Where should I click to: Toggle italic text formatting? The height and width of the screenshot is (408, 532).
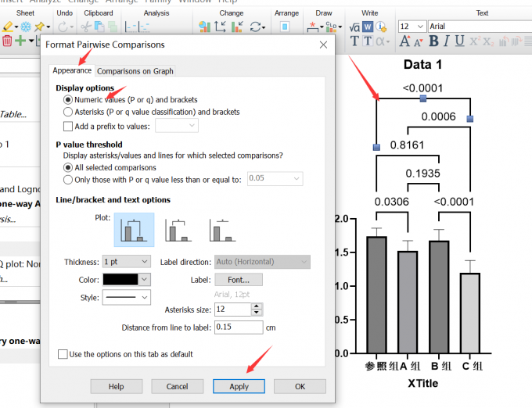[447, 41]
